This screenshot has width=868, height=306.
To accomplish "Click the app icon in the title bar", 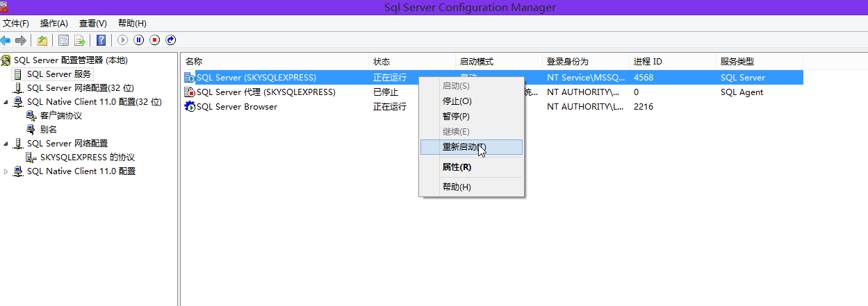I will pyautogui.click(x=6, y=7).
